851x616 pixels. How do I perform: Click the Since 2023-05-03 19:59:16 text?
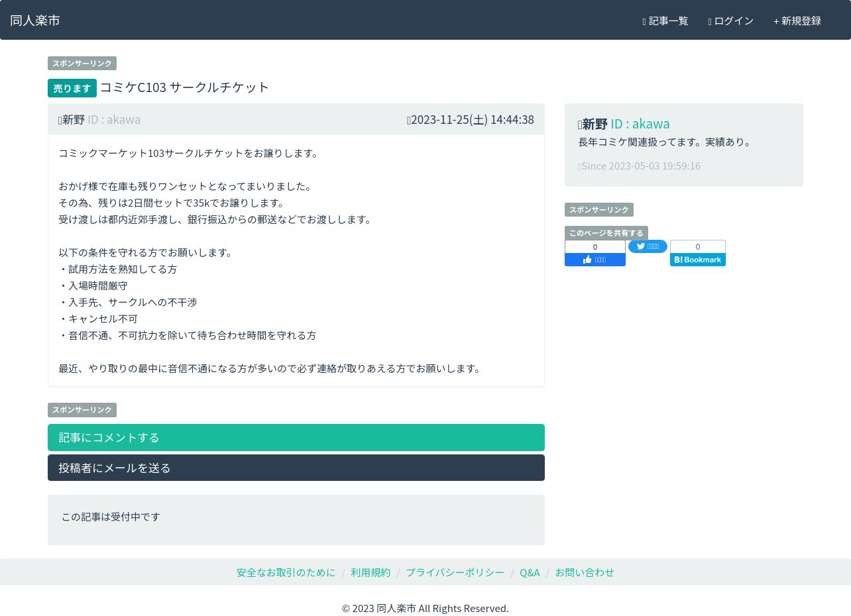(641, 166)
